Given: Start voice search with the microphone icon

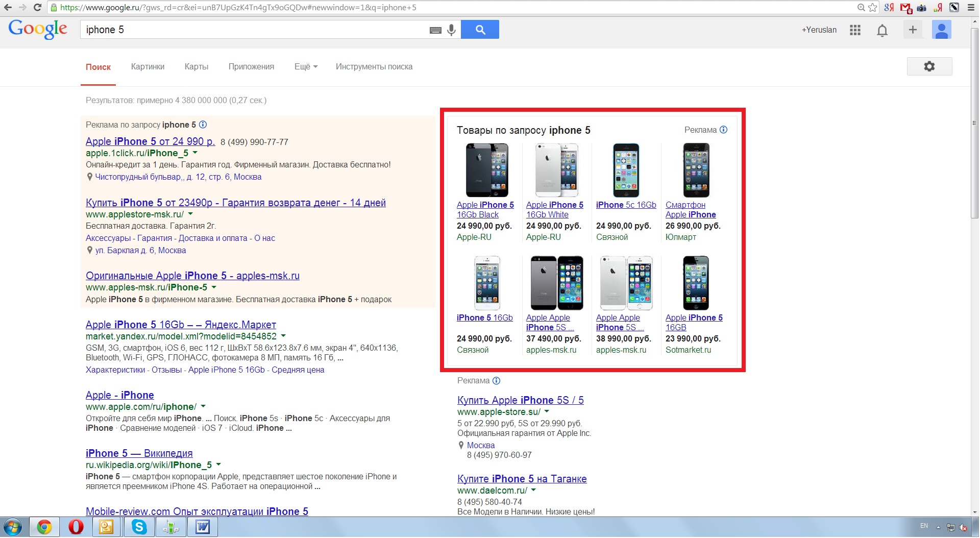Looking at the screenshot, I should pyautogui.click(x=451, y=30).
